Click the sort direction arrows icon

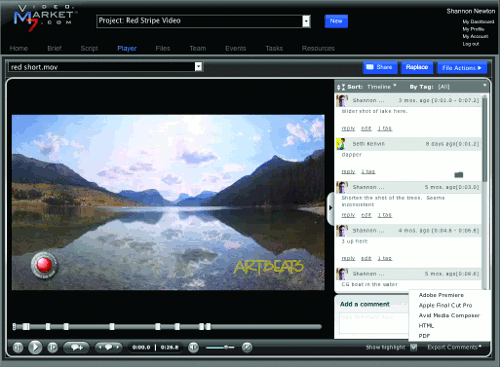click(x=341, y=87)
